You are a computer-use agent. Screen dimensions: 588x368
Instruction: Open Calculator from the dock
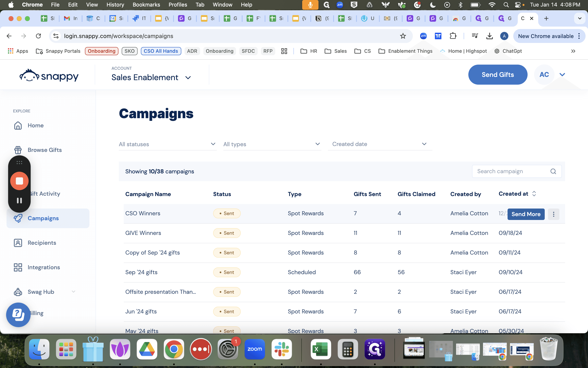348,349
